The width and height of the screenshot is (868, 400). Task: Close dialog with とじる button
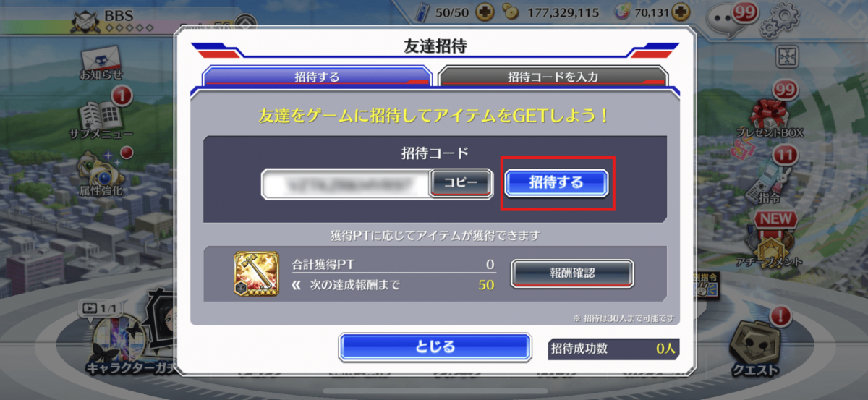click(435, 347)
